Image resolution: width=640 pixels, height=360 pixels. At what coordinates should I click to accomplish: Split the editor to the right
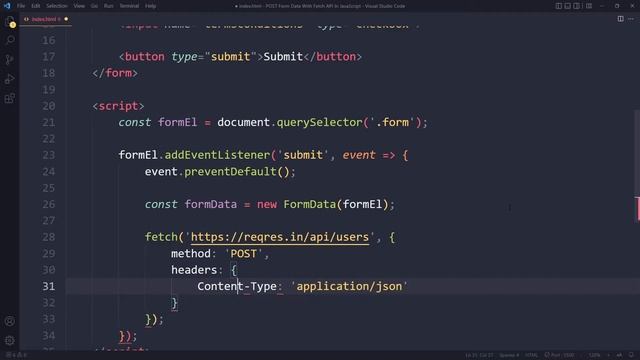tap(620, 19)
